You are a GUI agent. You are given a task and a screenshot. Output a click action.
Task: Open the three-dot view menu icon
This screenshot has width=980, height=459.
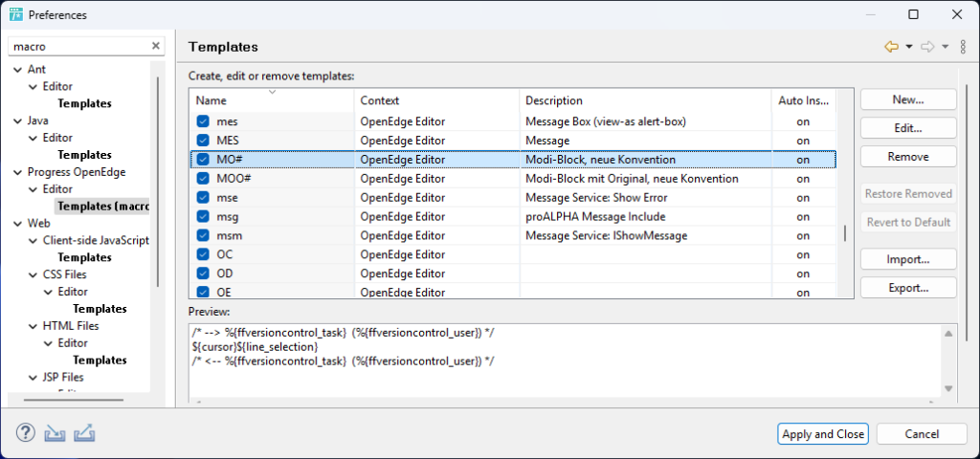[x=962, y=47]
